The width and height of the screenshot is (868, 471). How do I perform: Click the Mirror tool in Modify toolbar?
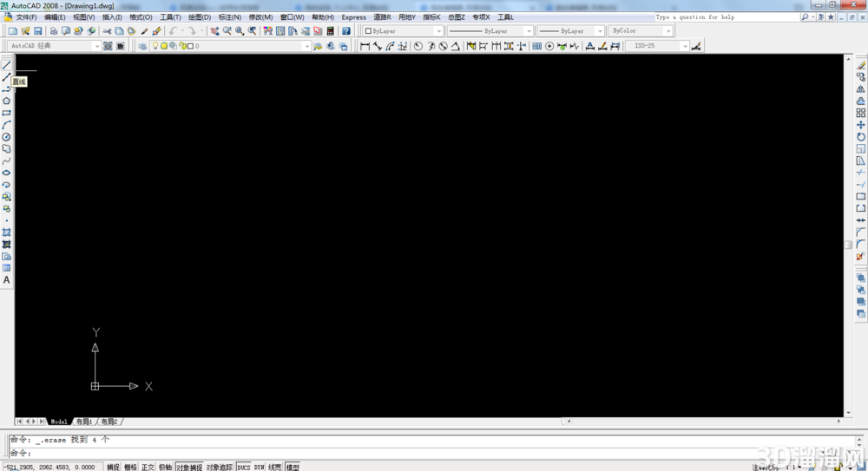coord(861,89)
